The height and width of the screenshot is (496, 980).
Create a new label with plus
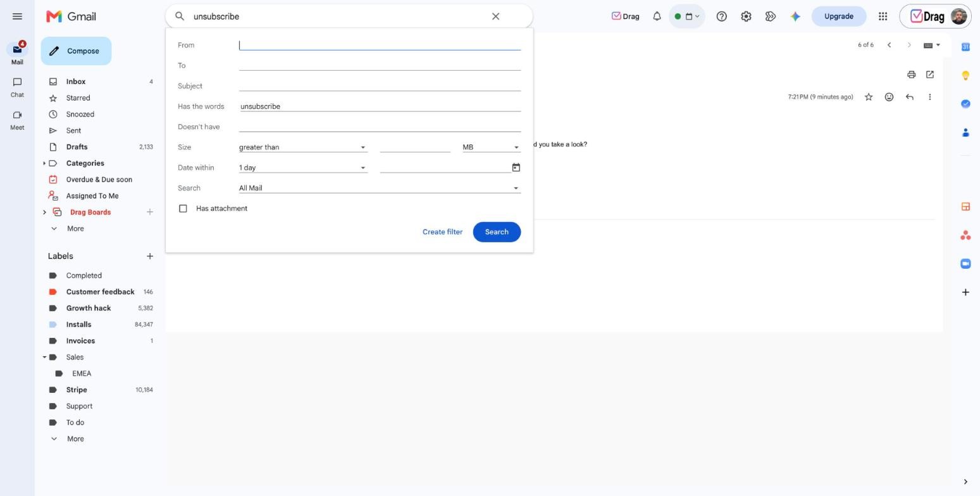click(x=149, y=256)
